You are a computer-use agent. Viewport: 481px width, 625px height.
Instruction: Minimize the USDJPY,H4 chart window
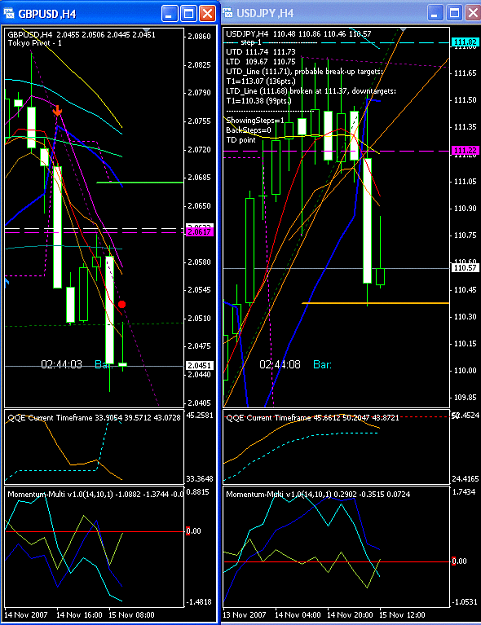pos(435,13)
